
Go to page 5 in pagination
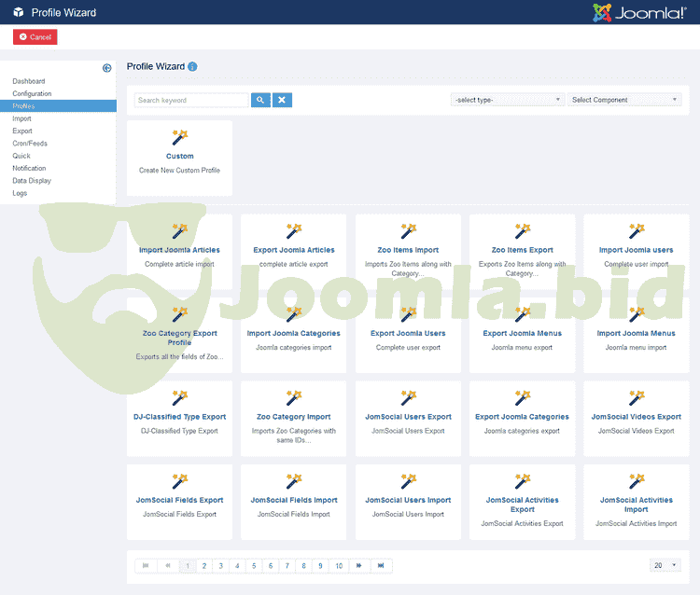click(254, 565)
